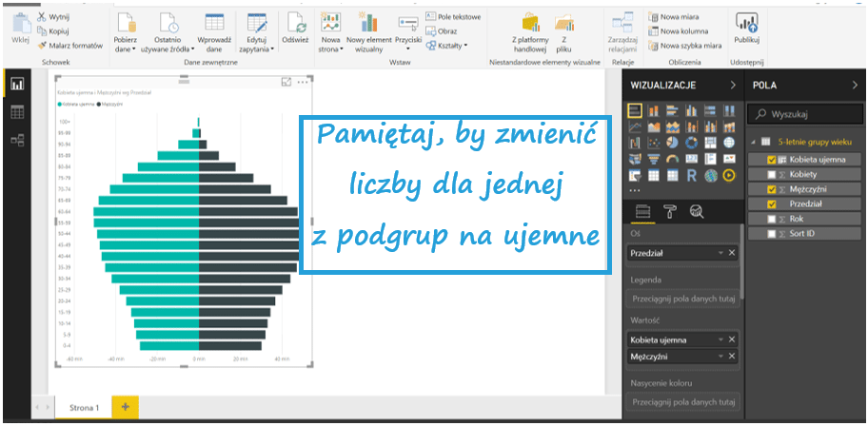Switch to the Data view icon

17,112
